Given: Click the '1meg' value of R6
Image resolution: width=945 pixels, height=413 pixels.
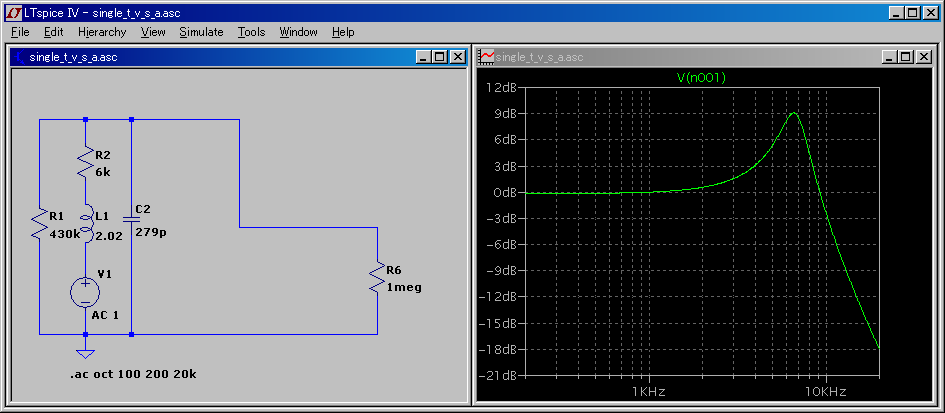Looking at the screenshot, I should click(404, 288).
